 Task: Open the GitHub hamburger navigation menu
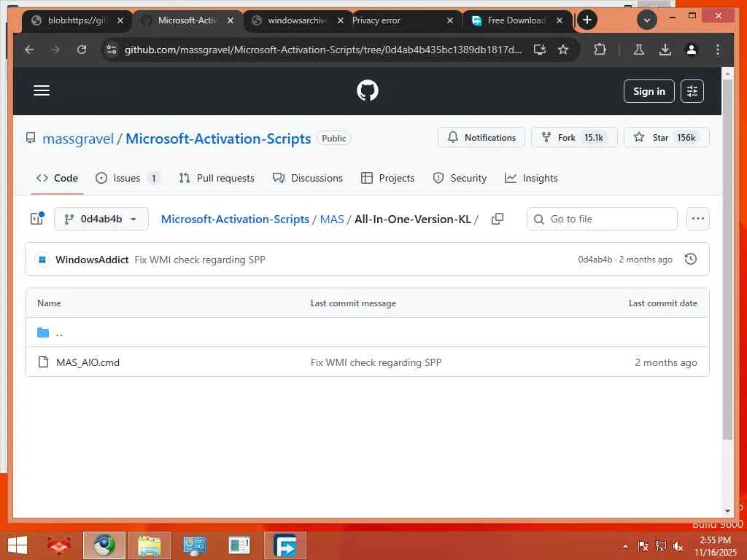point(42,90)
